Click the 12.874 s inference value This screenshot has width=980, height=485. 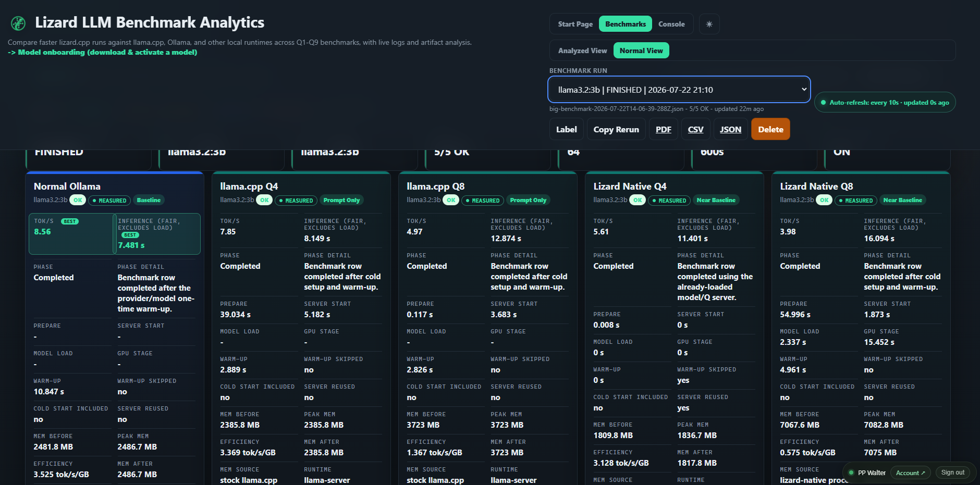[x=506, y=239]
